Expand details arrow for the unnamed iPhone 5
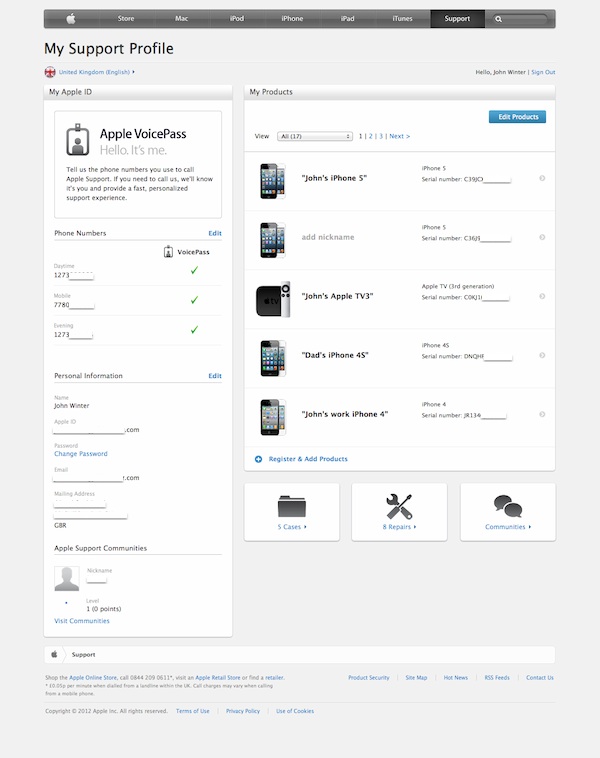This screenshot has width=600, height=758. point(542,237)
